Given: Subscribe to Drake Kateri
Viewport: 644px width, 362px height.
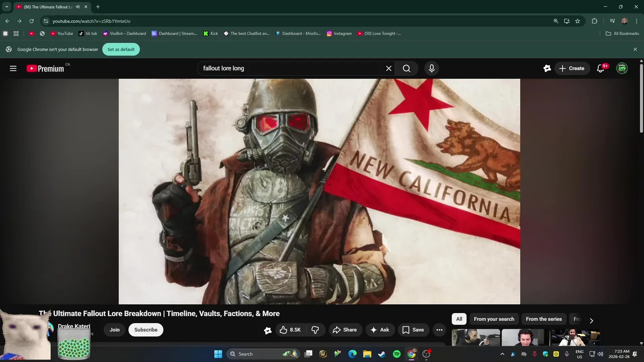Looking at the screenshot, I should (x=146, y=330).
